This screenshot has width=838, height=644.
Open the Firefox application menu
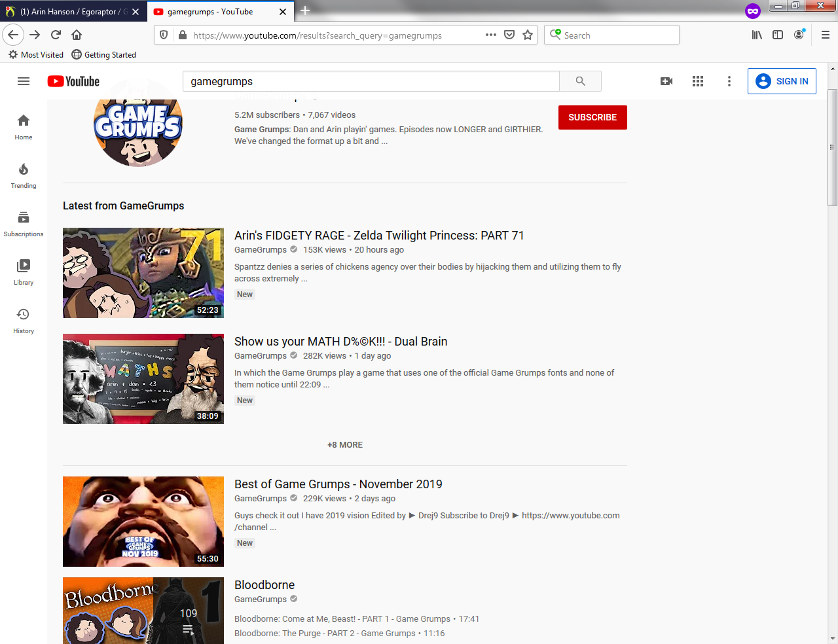825,35
